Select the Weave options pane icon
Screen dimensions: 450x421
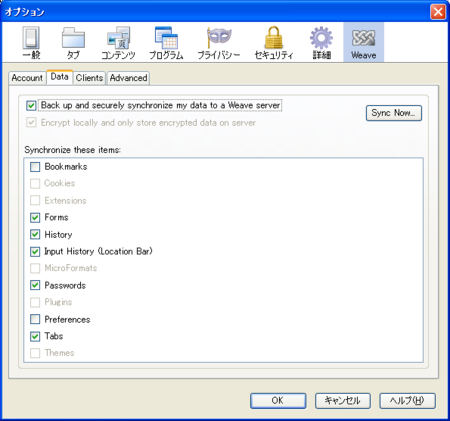pos(363,43)
